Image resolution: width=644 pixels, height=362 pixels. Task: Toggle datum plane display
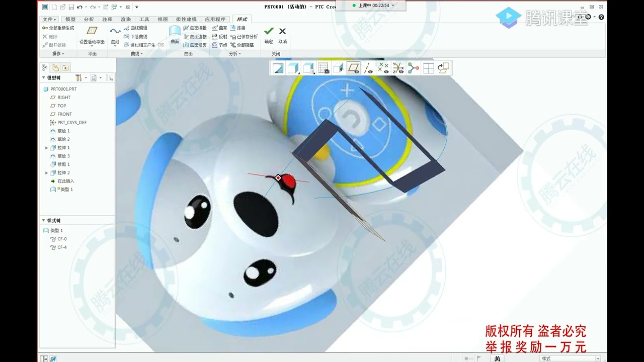click(x=354, y=68)
